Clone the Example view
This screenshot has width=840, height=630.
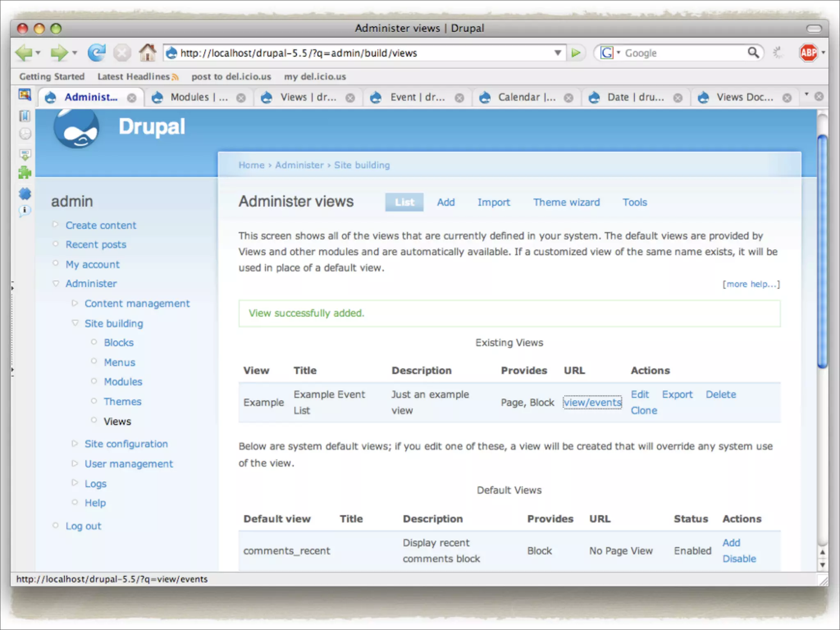(x=644, y=411)
